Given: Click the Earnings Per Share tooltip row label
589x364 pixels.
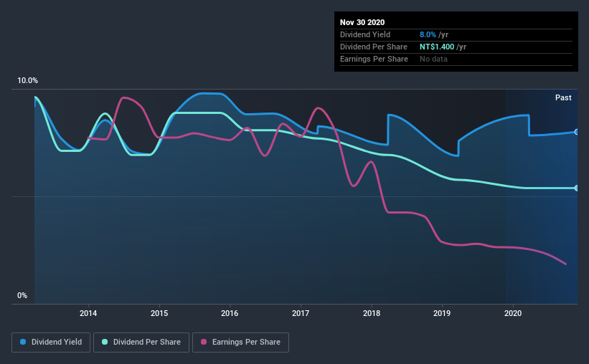Looking at the screenshot, I should (374, 59).
